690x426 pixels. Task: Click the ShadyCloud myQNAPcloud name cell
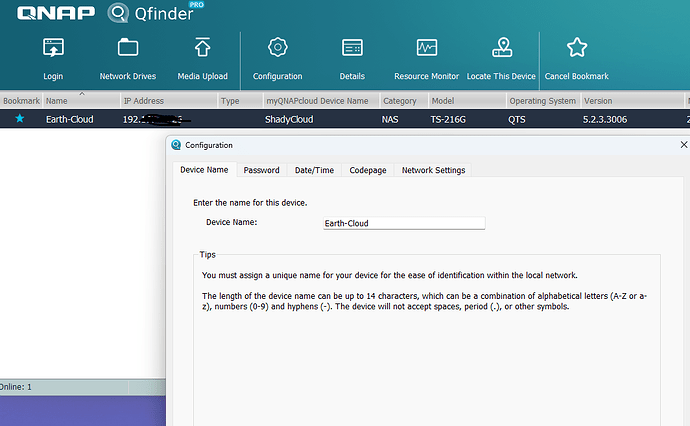[x=289, y=119]
